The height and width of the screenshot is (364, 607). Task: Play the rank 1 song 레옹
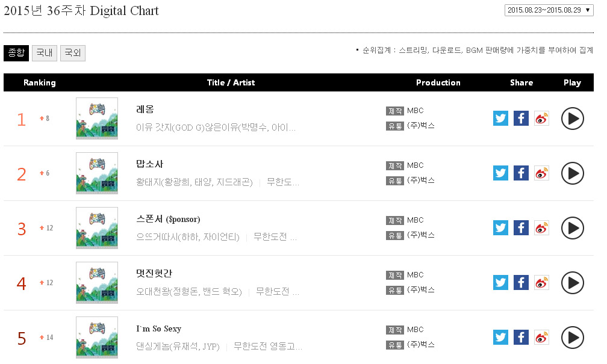[572, 119]
